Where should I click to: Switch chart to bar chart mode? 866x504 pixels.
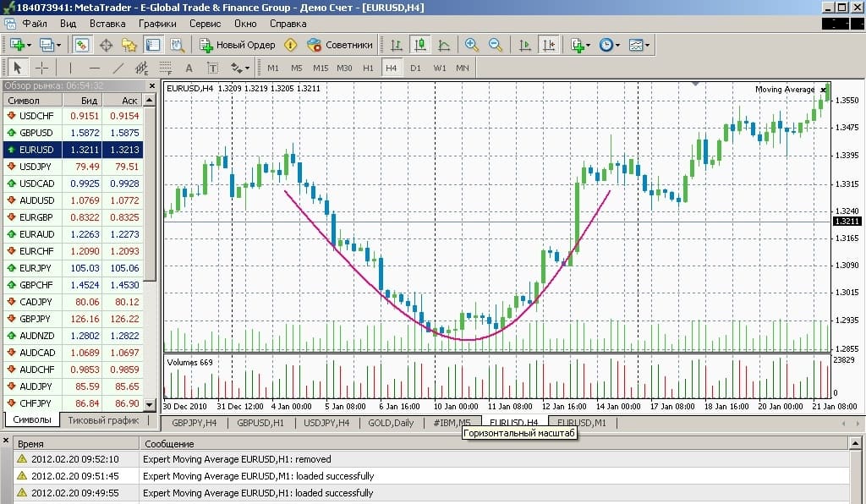click(x=397, y=45)
